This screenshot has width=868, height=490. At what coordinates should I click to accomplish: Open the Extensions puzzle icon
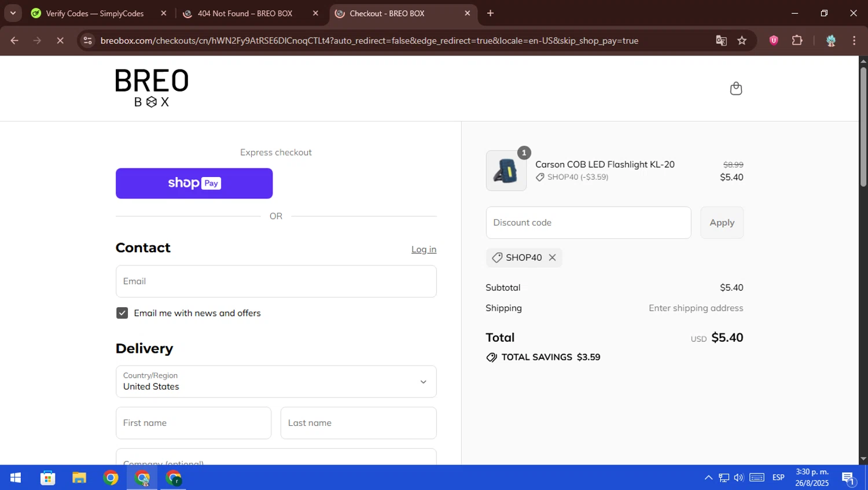pyautogui.click(x=797, y=40)
